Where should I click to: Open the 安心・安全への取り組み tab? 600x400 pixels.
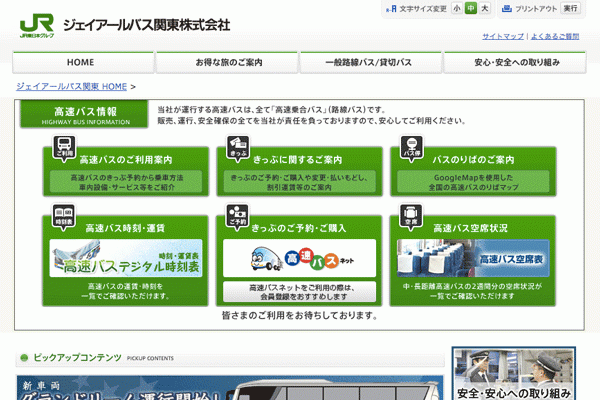(x=515, y=62)
